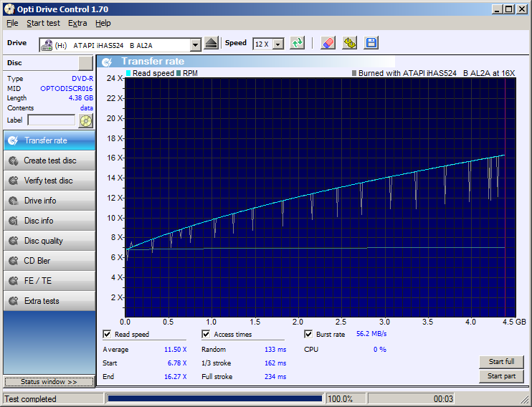Expand the Drive selection dropdown
The image size is (532, 407).
pos(196,45)
